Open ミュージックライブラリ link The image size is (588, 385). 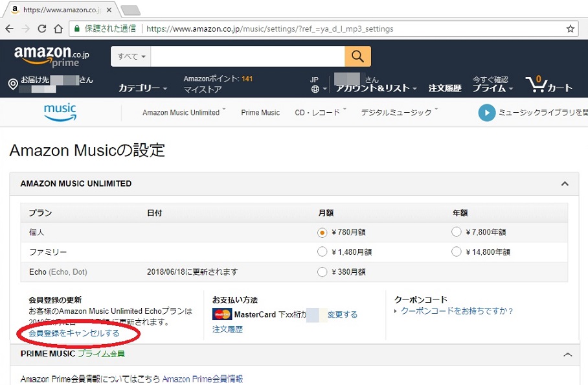[543, 113]
